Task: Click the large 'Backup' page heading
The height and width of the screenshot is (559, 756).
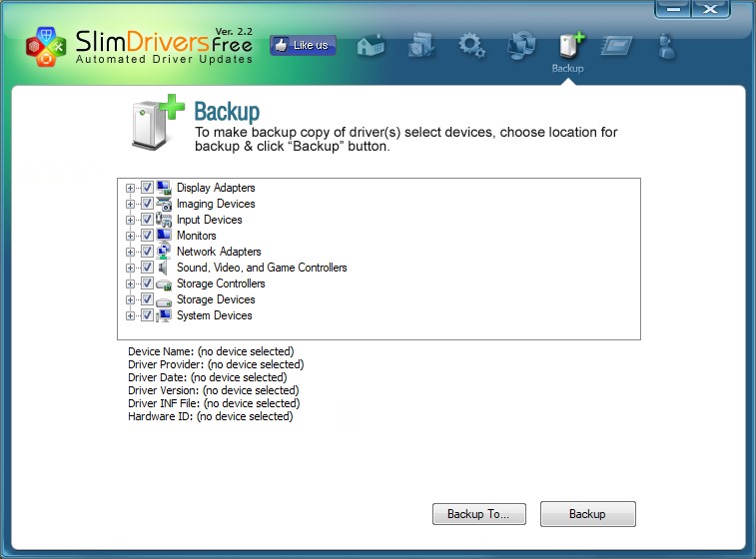Action: click(227, 112)
